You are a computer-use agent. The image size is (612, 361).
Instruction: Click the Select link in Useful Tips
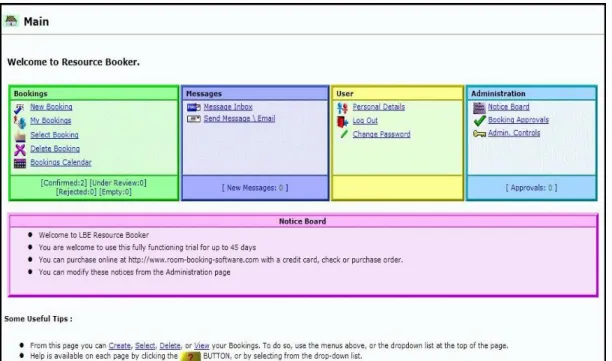tap(145, 346)
